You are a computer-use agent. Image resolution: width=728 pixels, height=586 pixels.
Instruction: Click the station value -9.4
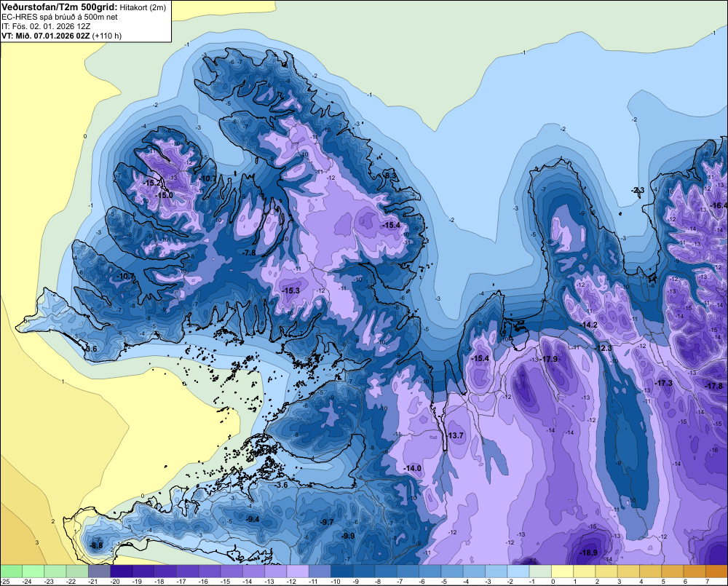point(252,519)
